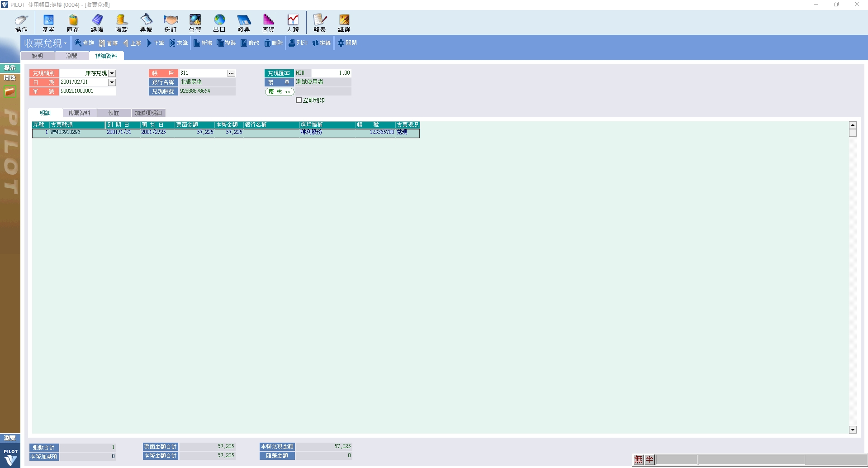
Task: Click the grid scrollbar down arrow
Action: (x=853, y=430)
